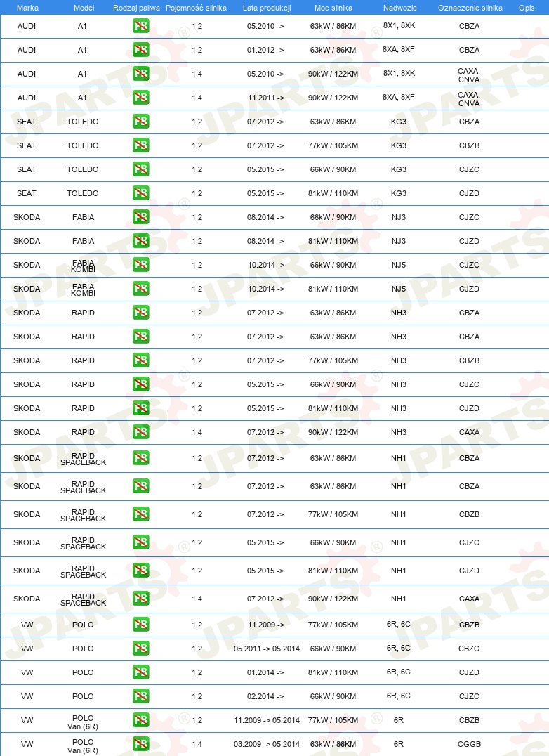
Task: Select production years 05.2011 -> 05.2014
Action: [x=267, y=649]
